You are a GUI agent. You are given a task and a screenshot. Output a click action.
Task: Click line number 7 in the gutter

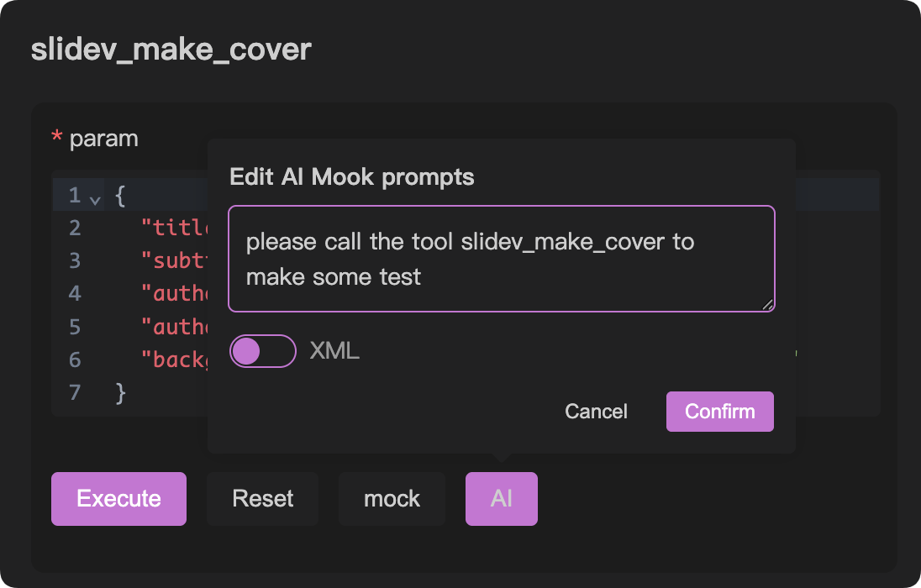[x=76, y=392]
